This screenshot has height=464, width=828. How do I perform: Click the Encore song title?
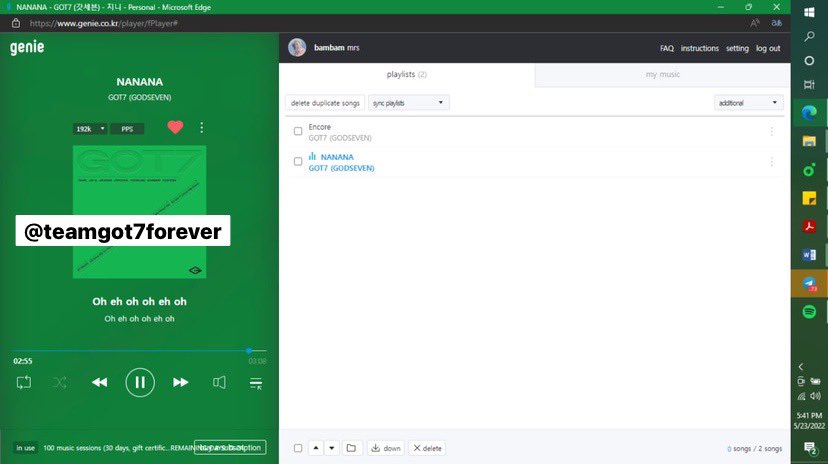319,127
